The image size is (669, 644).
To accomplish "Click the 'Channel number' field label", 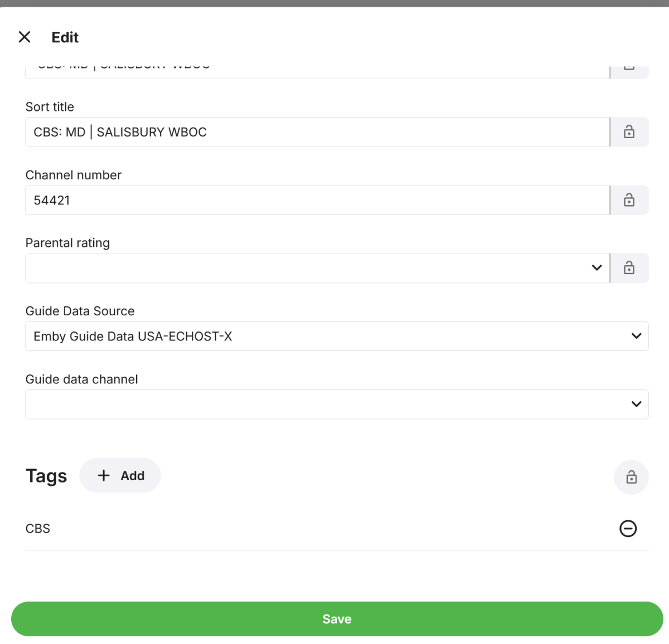I will [x=73, y=175].
